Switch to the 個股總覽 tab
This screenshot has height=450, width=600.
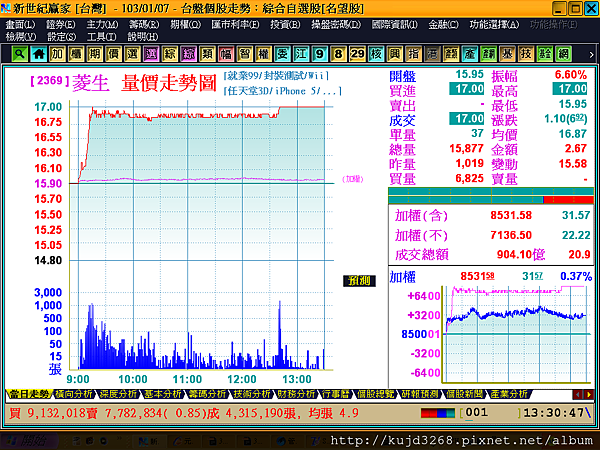(x=375, y=394)
